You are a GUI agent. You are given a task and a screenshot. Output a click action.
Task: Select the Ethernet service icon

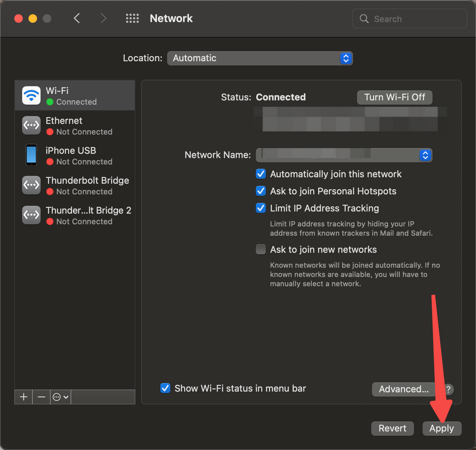point(31,125)
